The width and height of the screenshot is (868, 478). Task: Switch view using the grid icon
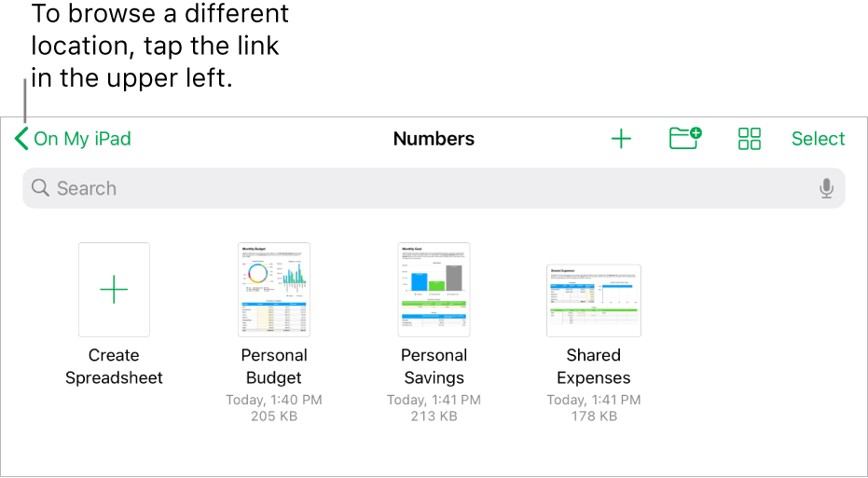[x=750, y=139]
